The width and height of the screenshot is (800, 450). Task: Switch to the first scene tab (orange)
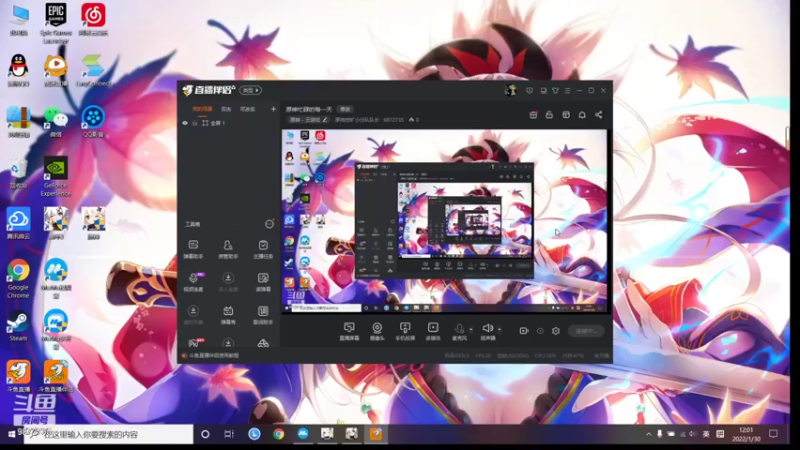pyautogui.click(x=202, y=109)
